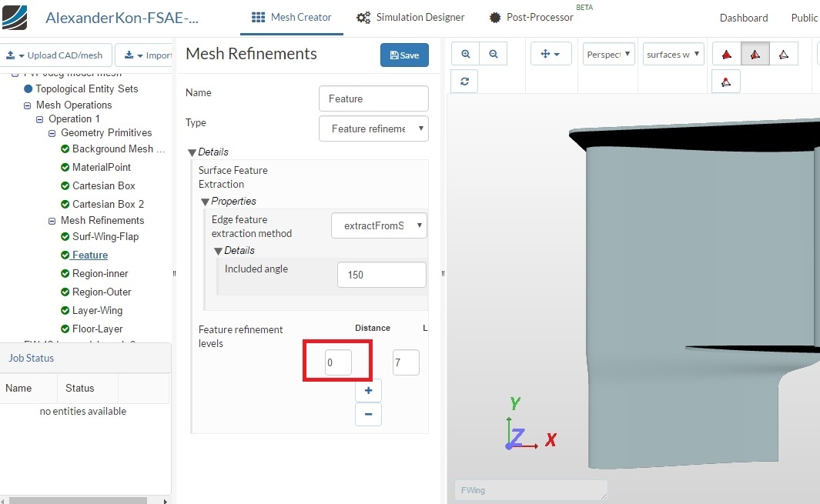
Task: Click the grid icon on Mesh Creator tab
Action: click(259, 17)
